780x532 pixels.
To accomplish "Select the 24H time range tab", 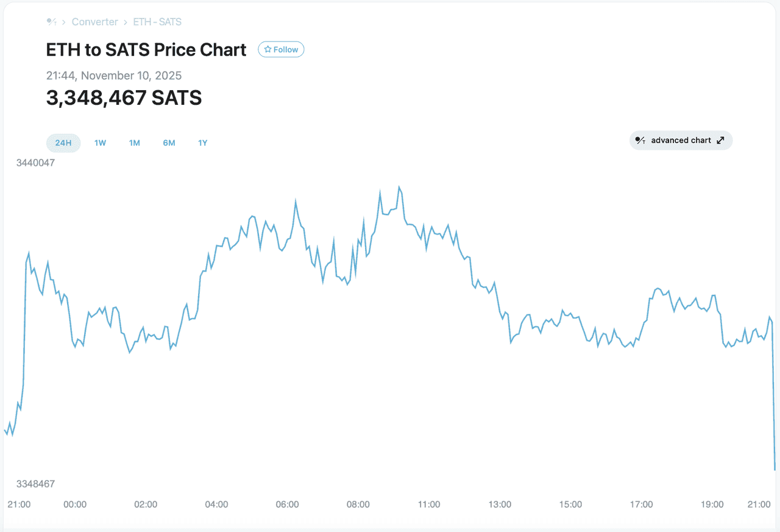I will click(x=63, y=143).
